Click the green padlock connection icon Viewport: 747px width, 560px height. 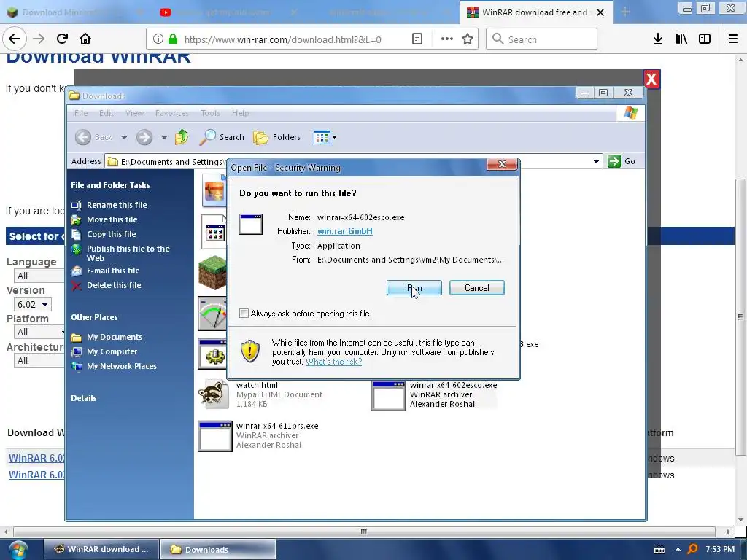[173, 39]
